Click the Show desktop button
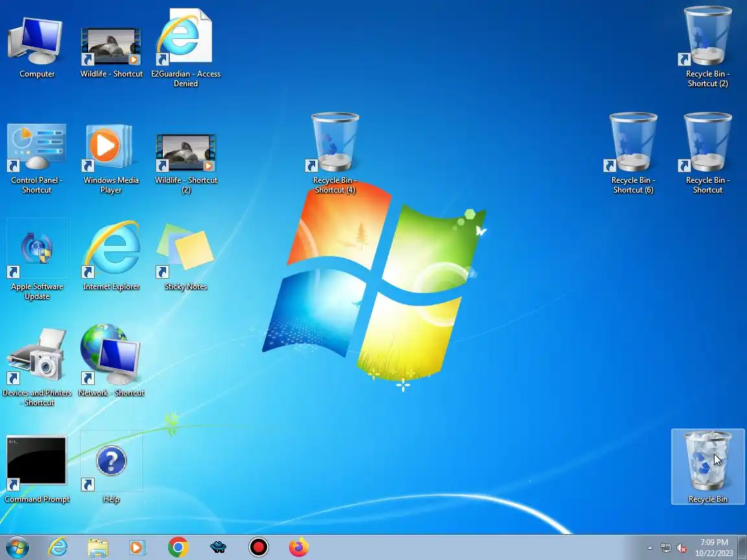This screenshot has width=747, height=560. [x=742, y=547]
